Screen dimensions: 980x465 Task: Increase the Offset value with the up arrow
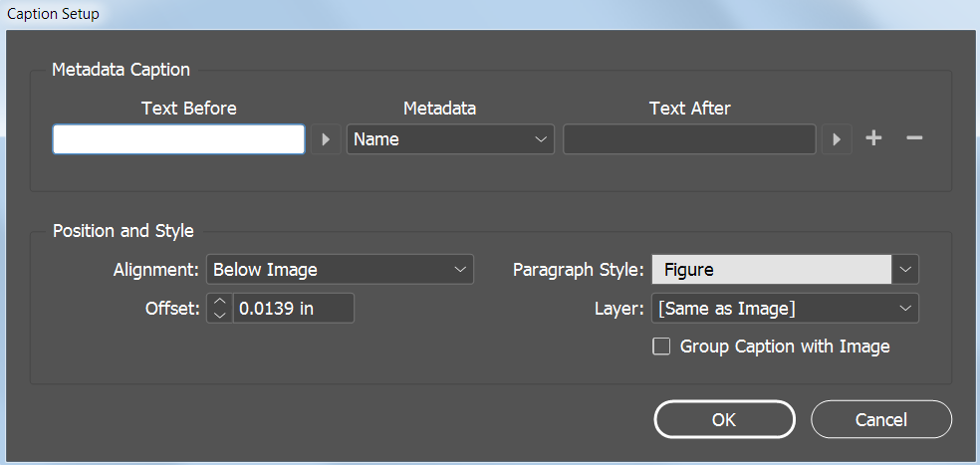[x=221, y=302]
